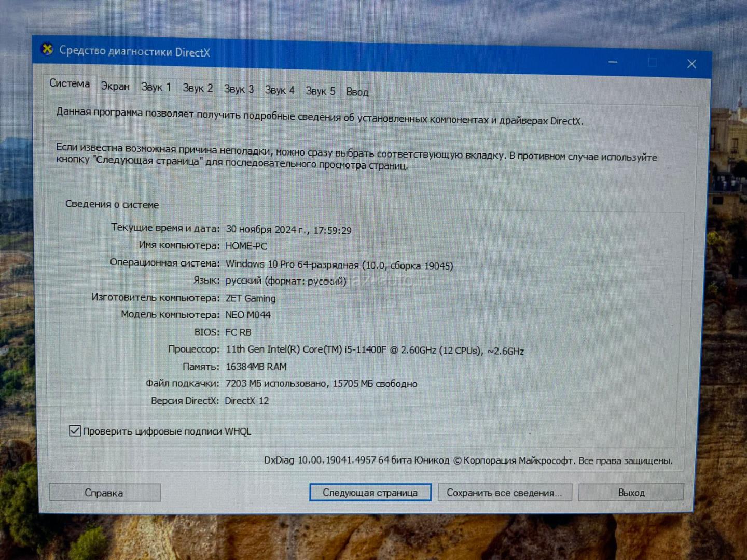Click the BIOS value FC RB

pyautogui.click(x=238, y=332)
